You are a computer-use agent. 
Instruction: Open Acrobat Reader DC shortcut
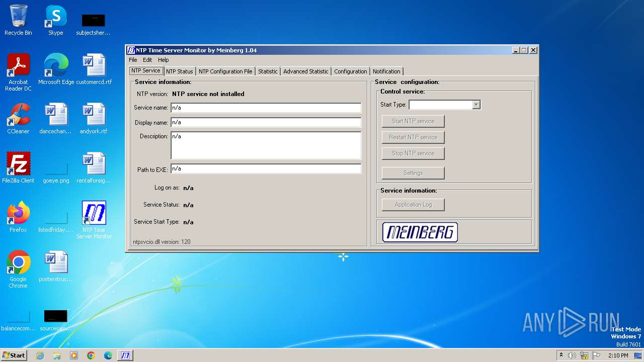(x=18, y=72)
